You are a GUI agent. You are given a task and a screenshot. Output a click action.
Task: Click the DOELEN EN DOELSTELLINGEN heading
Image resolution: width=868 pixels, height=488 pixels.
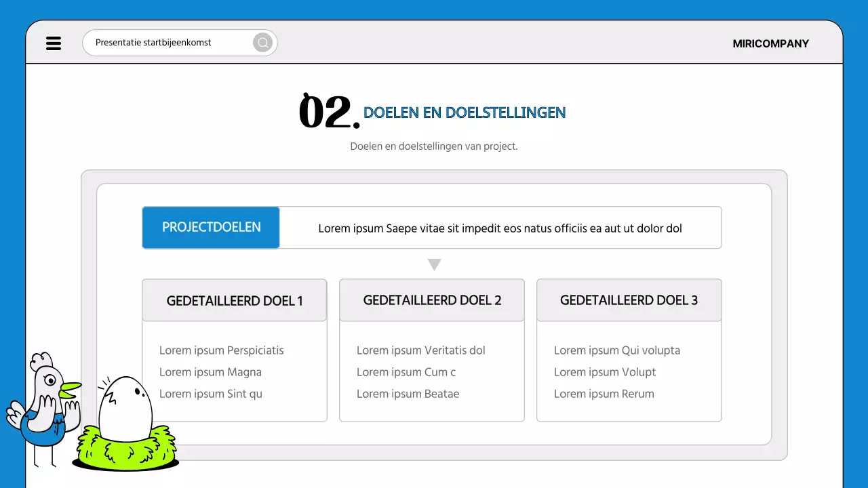tap(465, 113)
